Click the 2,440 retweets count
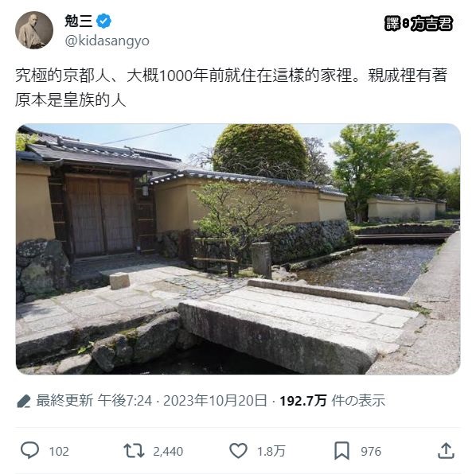The height and width of the screenshot is (474, 476). (x=168, y=451)
